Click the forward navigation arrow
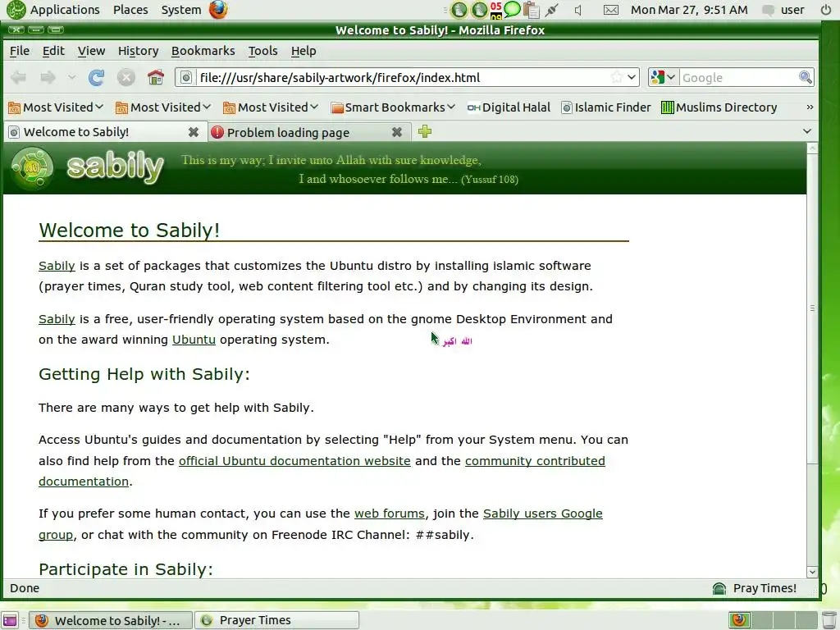 click(48, 78)
